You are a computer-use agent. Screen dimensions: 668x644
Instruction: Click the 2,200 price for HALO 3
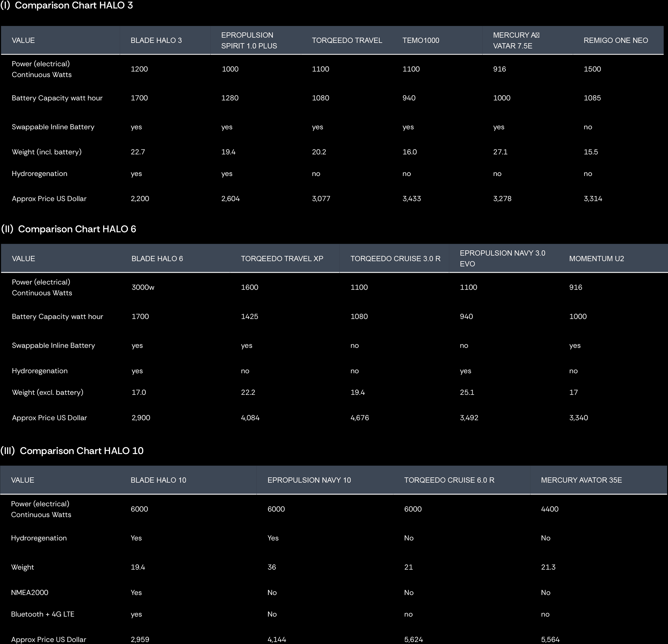[x=140, y=198]
